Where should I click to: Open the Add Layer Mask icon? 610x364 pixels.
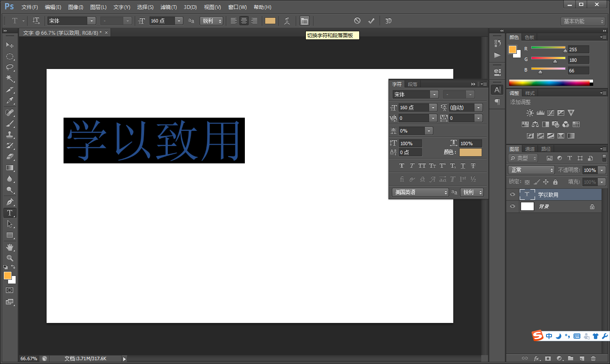pyautogui.click(x=548, y=358)
